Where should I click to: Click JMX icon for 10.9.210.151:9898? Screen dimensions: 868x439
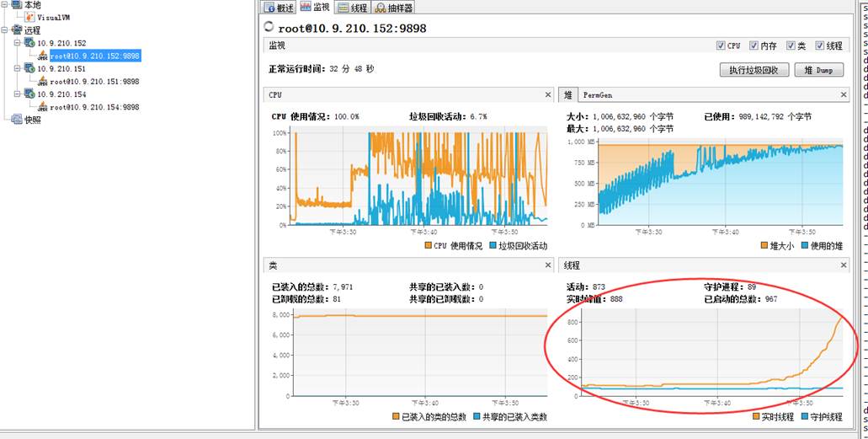[x=43, y=81]
